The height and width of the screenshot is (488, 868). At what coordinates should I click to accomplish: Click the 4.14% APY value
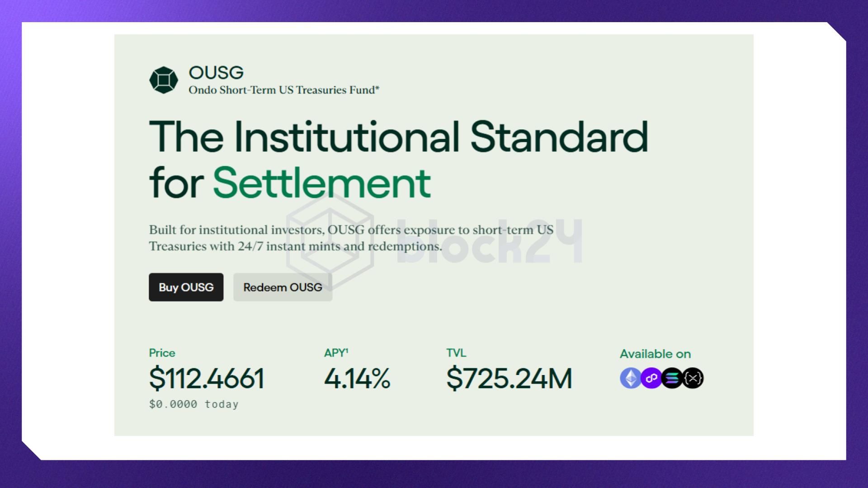point(357,378)
